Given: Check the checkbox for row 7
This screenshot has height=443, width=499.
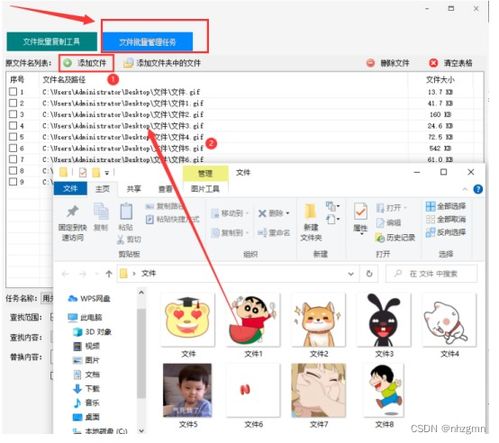Looking at the screenshot, I should 13,159.
